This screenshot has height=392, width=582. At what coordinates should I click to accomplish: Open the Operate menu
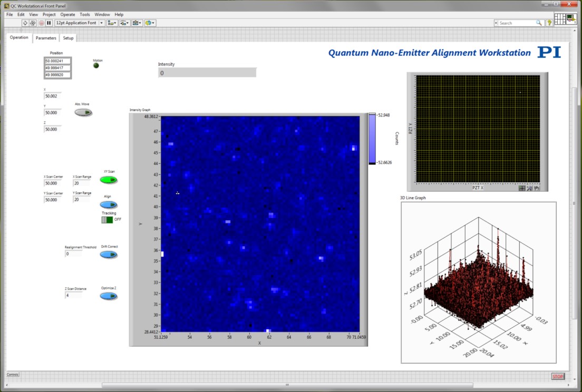(x=67, y=15)
